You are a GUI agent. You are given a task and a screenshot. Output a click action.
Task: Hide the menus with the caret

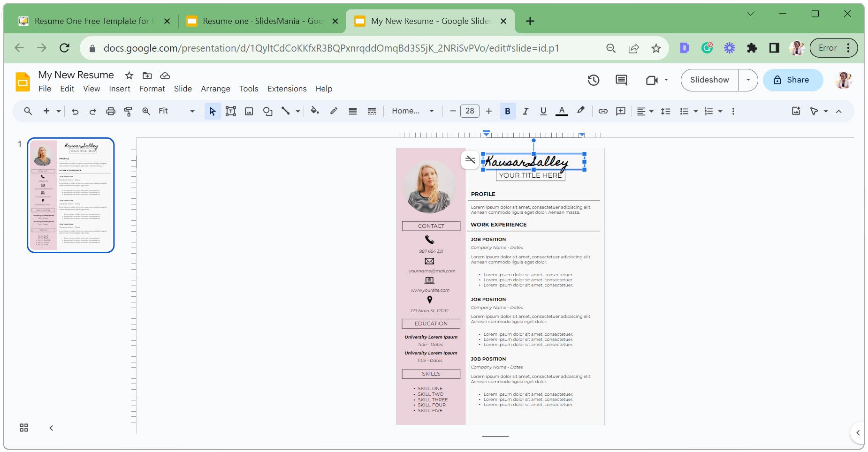[x=839, y=111]
